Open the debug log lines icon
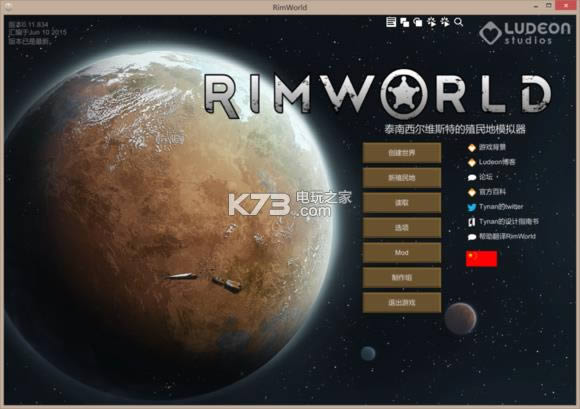Viewport: 580px width, 409px height. pyautogui.click(x=391, y=22)
